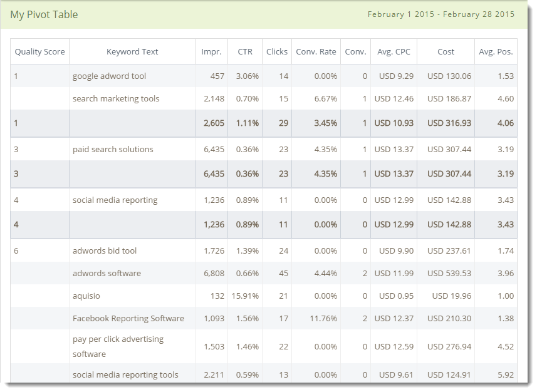Click cost value USD 276.94
Image resolution: width=537 pixels, height=392 pixels.
pyautogui.click(x=449, y=346)
